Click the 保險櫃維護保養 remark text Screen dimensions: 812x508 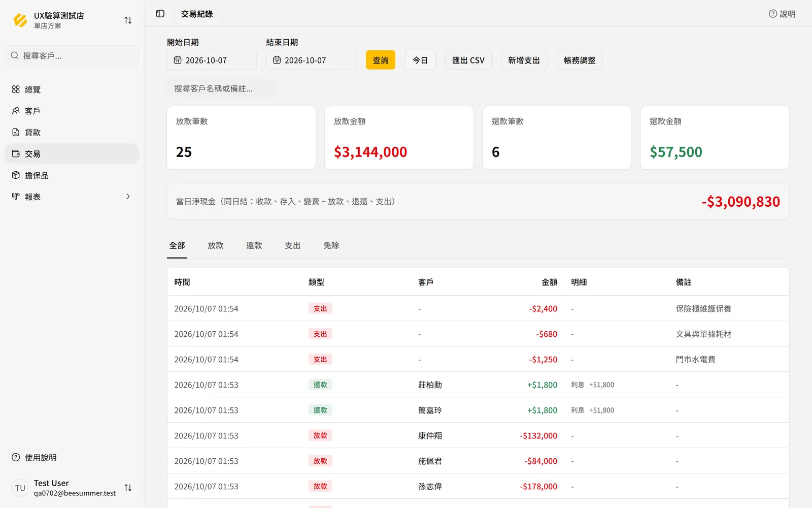pyautogui.click(x=703, y=308)
